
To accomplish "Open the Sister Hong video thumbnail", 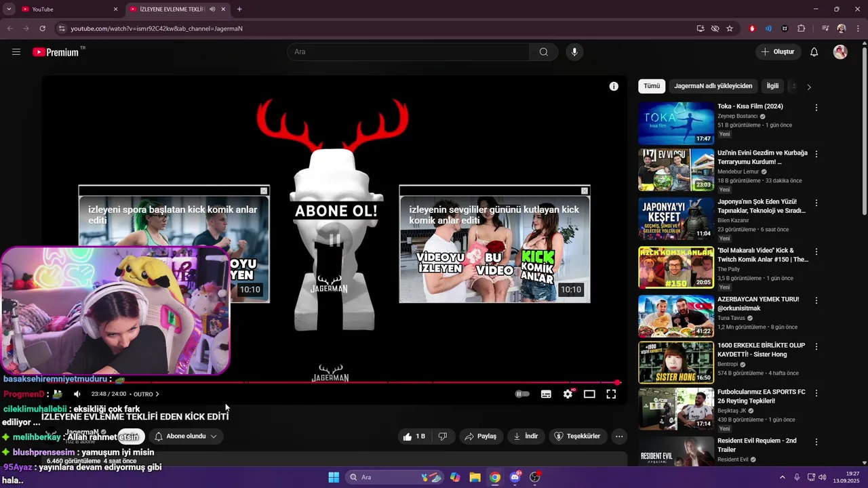I will tap(676, 363).
